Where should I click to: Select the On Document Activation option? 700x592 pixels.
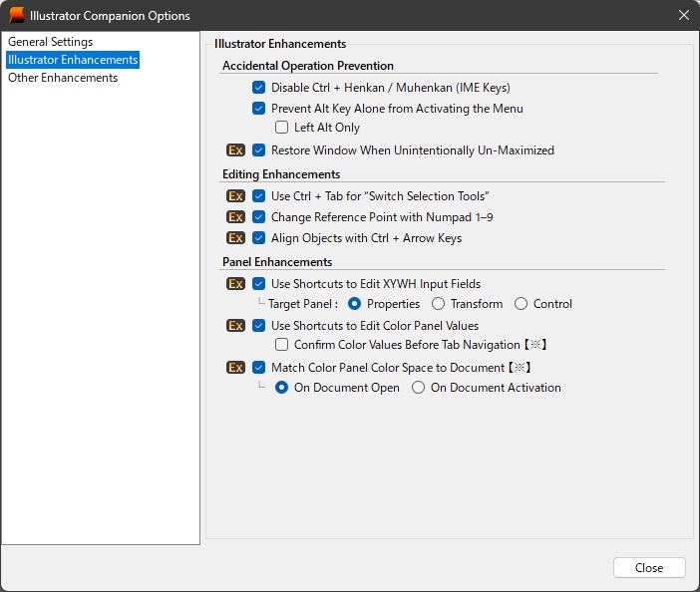418,388
